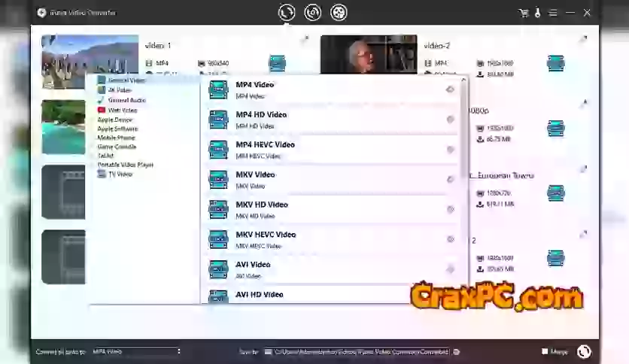Switch to the disc burner icon in title bar
Screen dimensions: 629x364
(312, 12)
